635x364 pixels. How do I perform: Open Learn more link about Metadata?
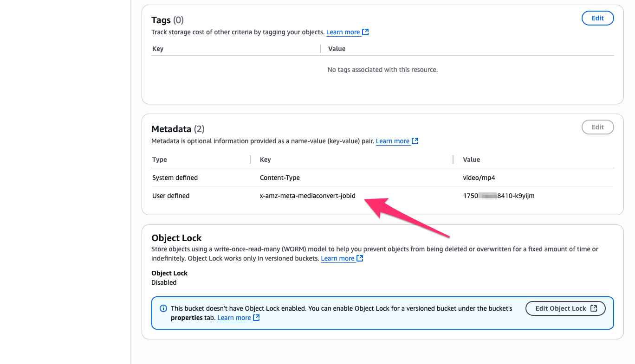click(x=393, y=141)
